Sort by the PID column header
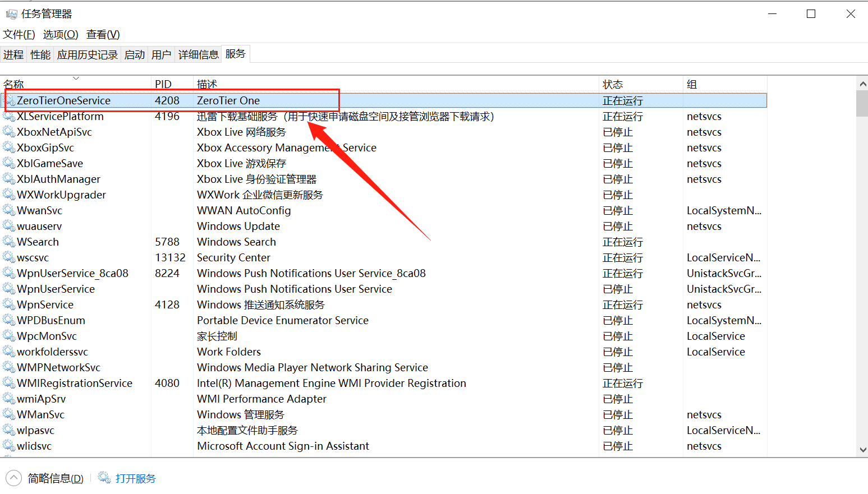Viewport: 868px width, 494px height. click(163, 84)
